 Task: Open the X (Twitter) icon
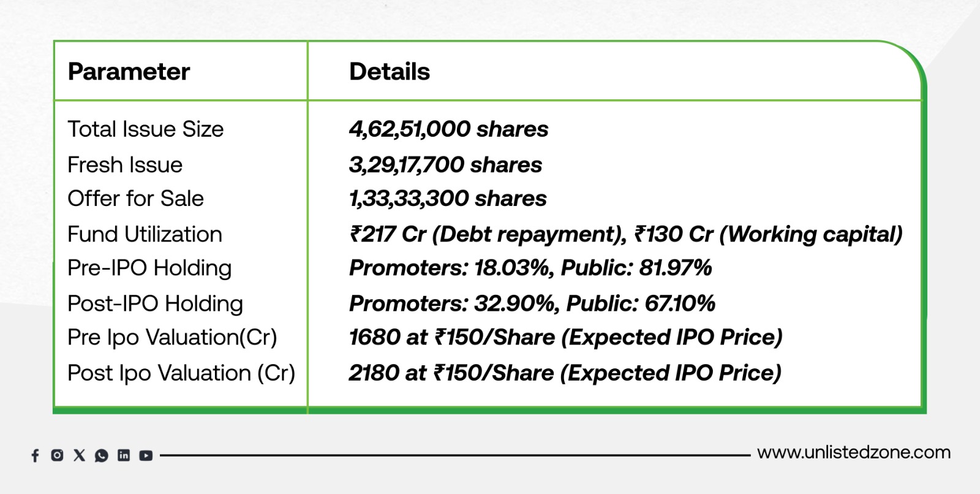[80, 455]
